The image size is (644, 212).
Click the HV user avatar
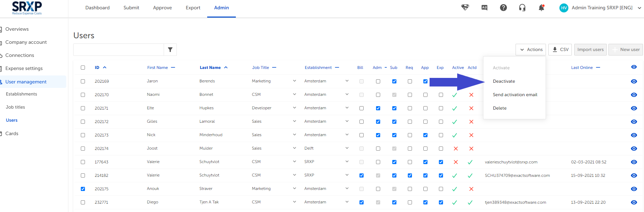click(564, 8)
